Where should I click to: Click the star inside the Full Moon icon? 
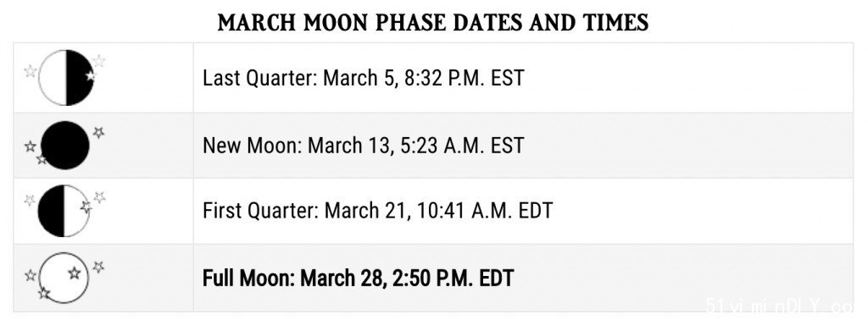coord(75,273)
